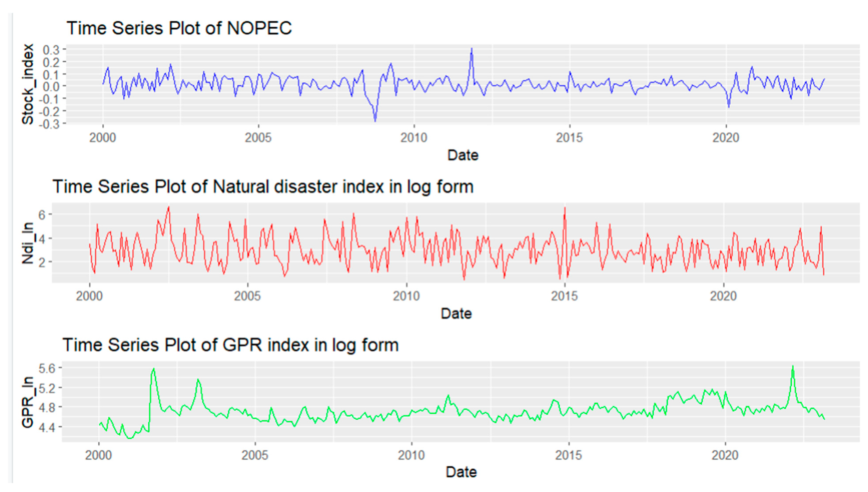Click the Stock_index y-axis label
Image resolution: width=868 pixels, height=492 pixels.
tap(28, 84)
